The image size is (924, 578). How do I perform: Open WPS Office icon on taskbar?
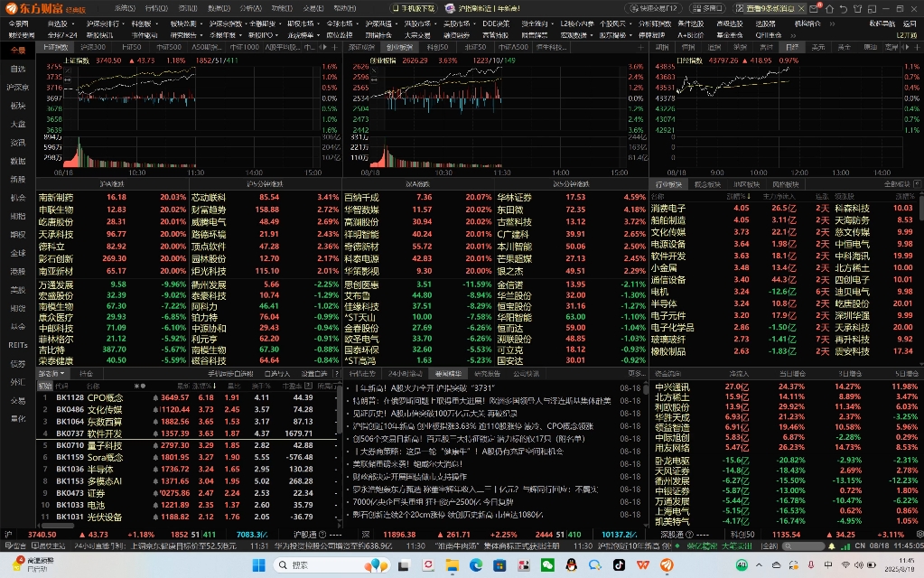pos(643,565)
